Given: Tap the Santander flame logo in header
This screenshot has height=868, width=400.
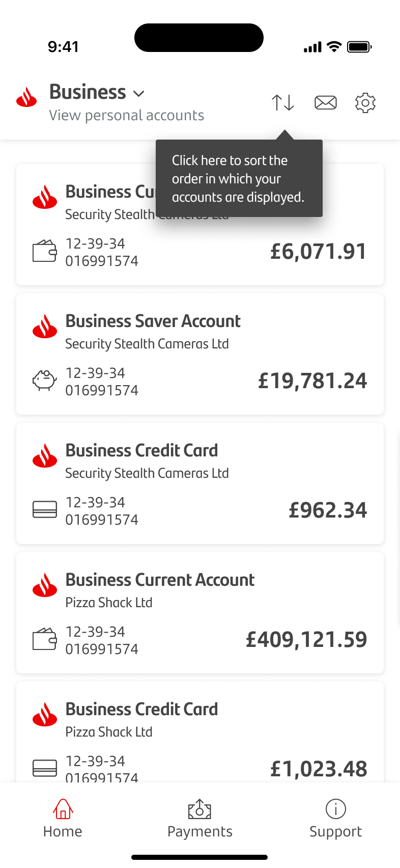Looking at the screenshot, I should coord(26,97).
